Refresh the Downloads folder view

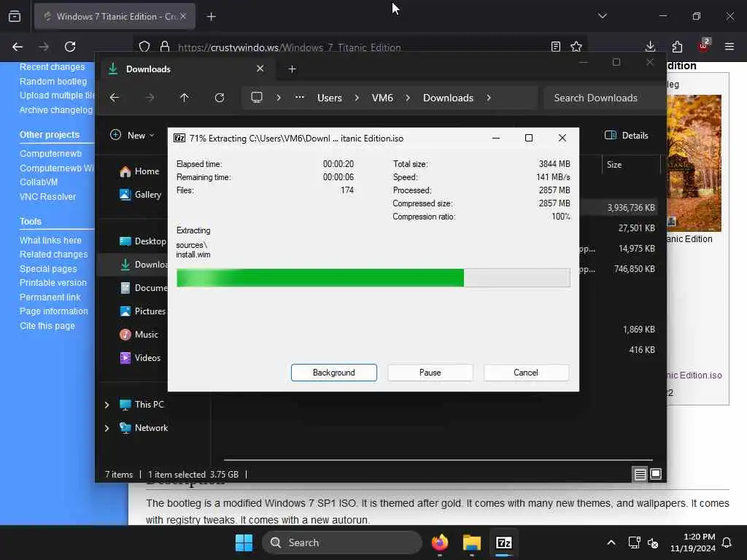click(219, 98)
